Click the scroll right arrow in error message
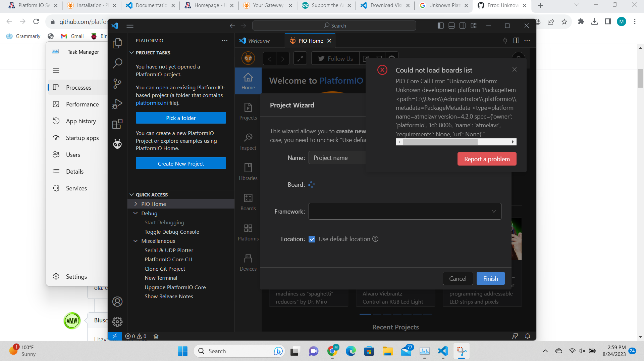This screenshot has width=644, height=361. point(513,142)
